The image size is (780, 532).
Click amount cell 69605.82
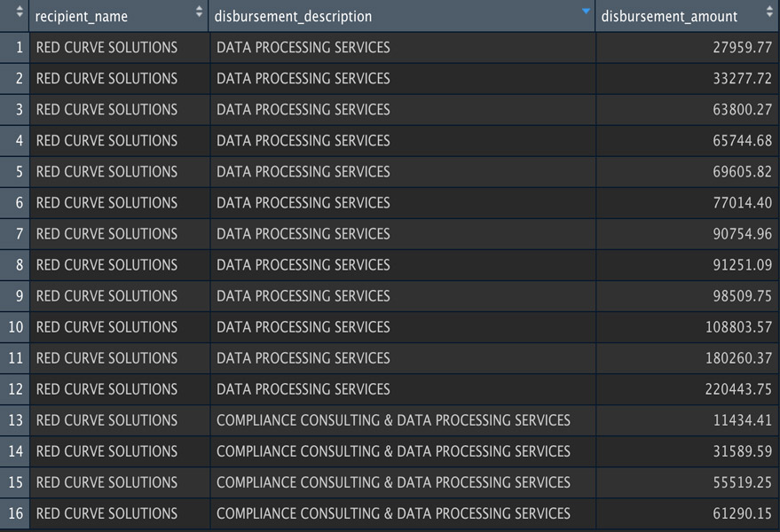[687, 171]
